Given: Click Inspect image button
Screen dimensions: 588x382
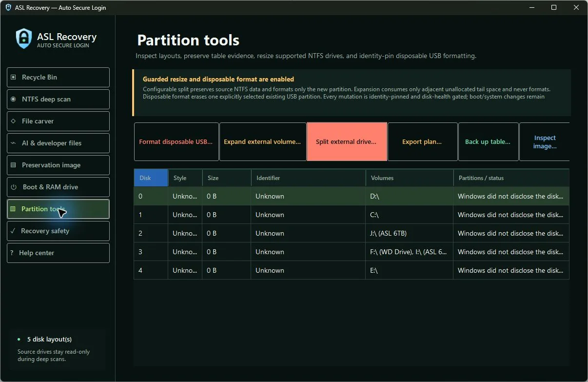Looking at the screenshot, I should click(545, 141).
